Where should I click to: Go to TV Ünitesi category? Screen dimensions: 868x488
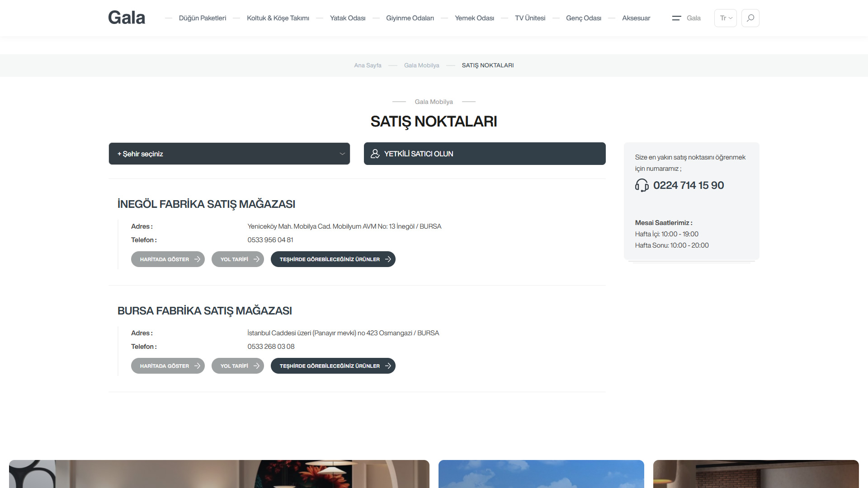530,18
